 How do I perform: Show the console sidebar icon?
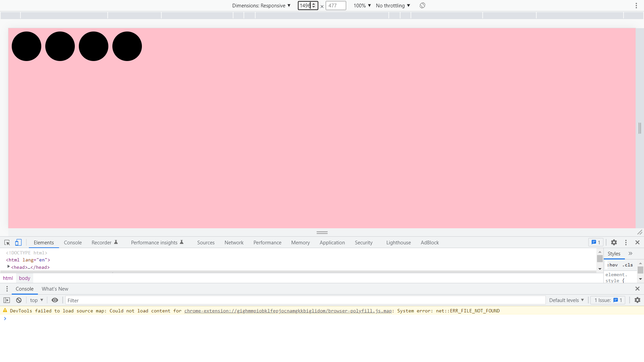(7, 300)
